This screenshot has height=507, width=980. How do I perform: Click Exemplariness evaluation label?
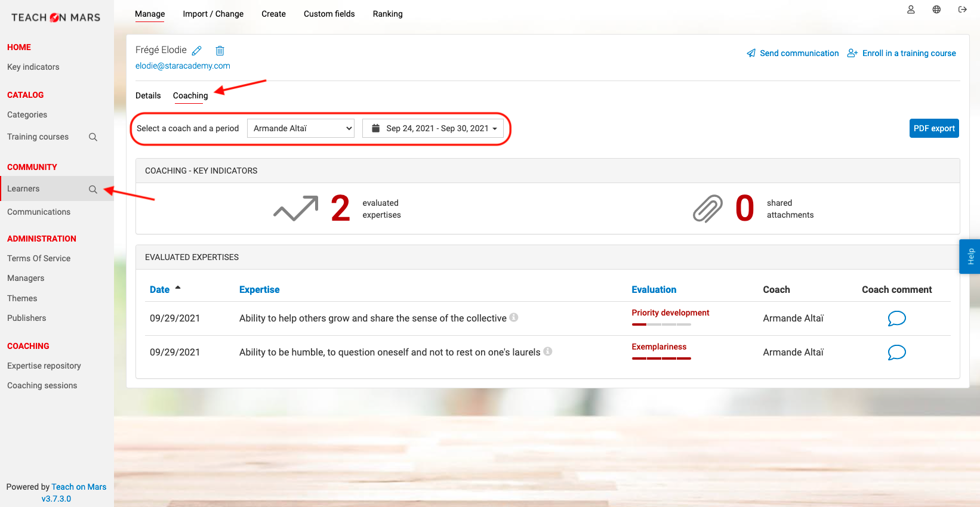click(659, 347)
